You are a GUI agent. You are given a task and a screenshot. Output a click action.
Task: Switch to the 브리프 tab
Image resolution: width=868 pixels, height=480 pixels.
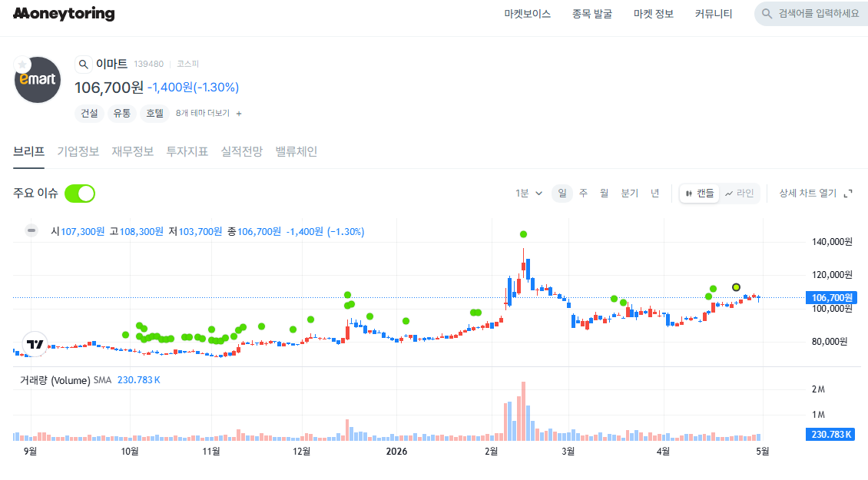pyautogui.click(x=28, y=152)
